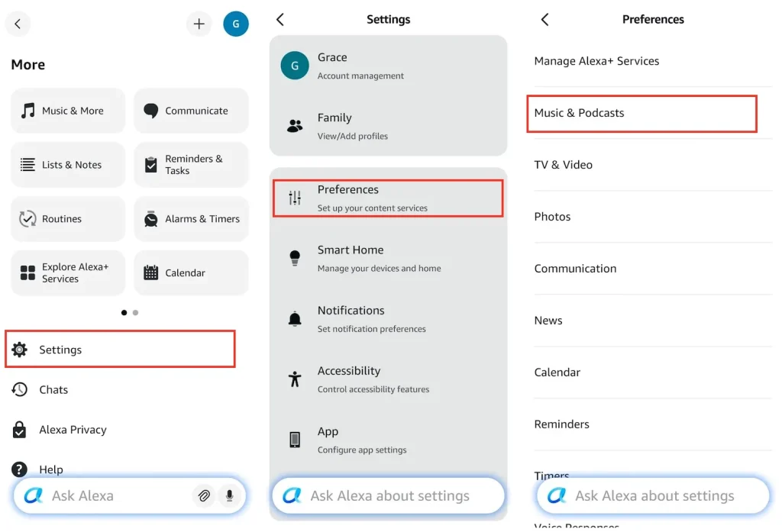
Task: Tap the music note icon
Action: pyautogui.click(x=28, y=110)
